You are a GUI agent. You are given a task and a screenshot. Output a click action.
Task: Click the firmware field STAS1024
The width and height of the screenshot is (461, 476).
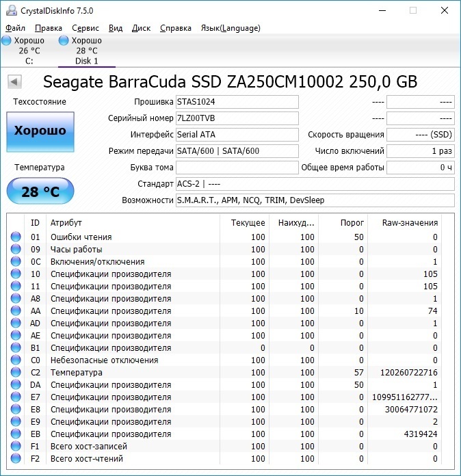click(x=237, y=102)
